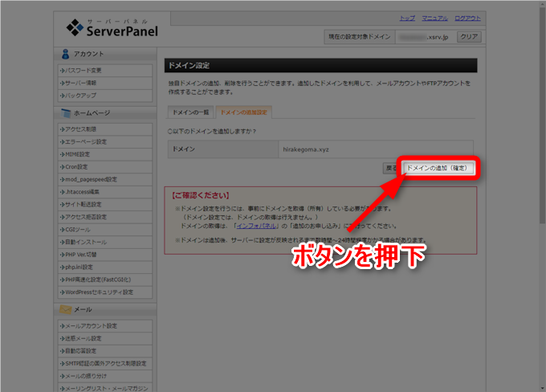The height and width of the screenshot is (392, 546).
Task: Open サーバー情報 in the sidebar
Action: 105,83
